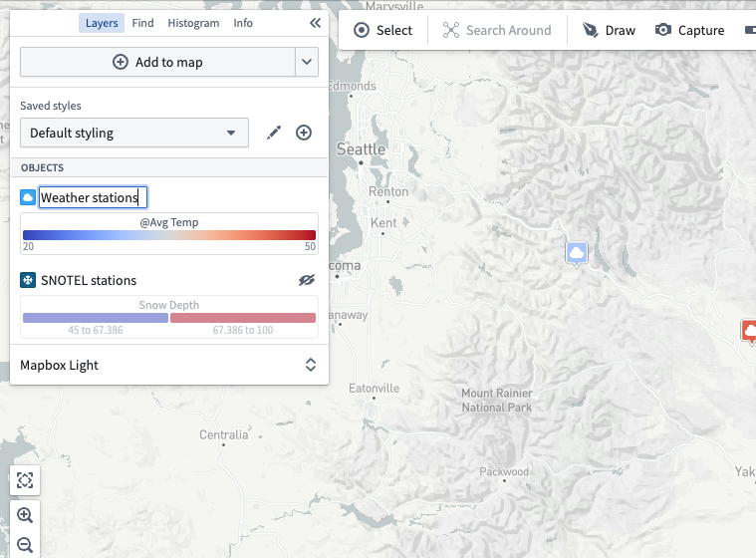Click the Mount Rainier National Park map label
Image resolution: width=756 pixels, height=558 pixels.
point(497,401)
